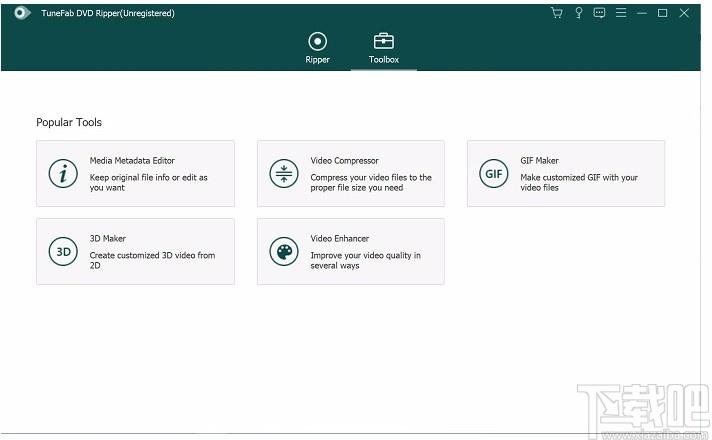Click the 3D Maker circular icon

63,252
